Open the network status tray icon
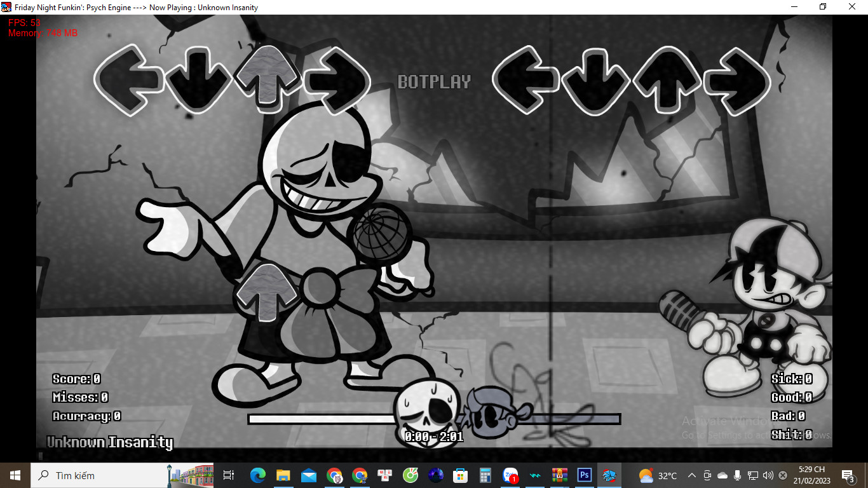Image resolution: width=868 pixels, height=488 pixels. (x=752, y=475)
